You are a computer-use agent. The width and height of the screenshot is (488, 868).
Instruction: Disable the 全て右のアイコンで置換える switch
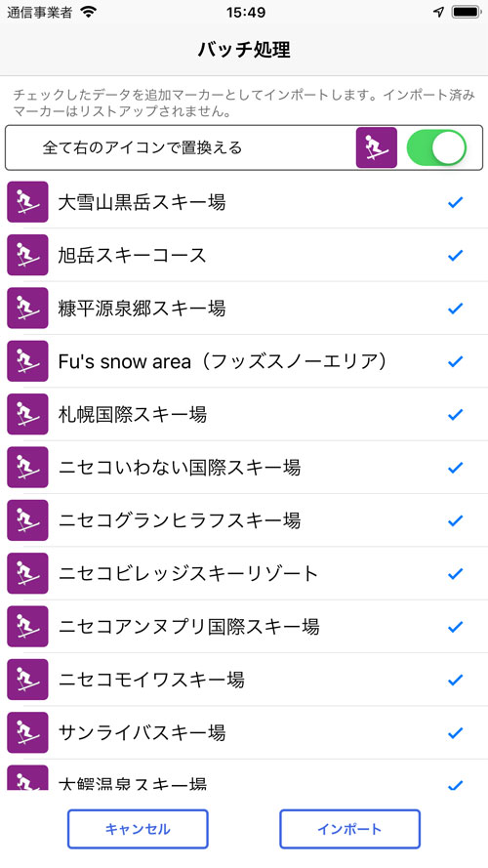point(436,147)
